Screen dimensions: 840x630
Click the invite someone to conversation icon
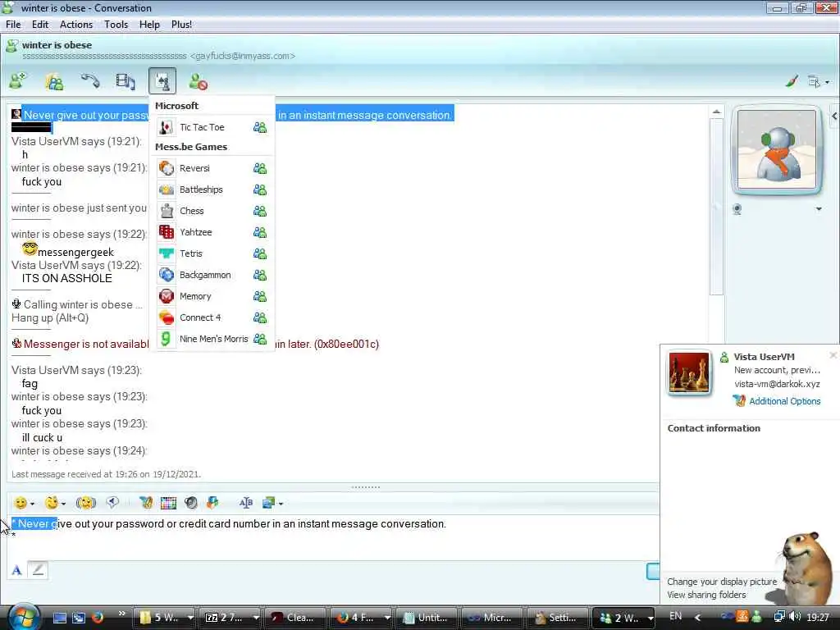click(x=17, y=81)
